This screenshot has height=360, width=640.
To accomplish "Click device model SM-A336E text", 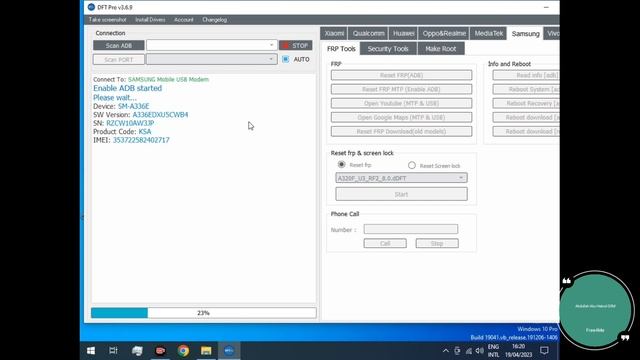I will [134, 106].
